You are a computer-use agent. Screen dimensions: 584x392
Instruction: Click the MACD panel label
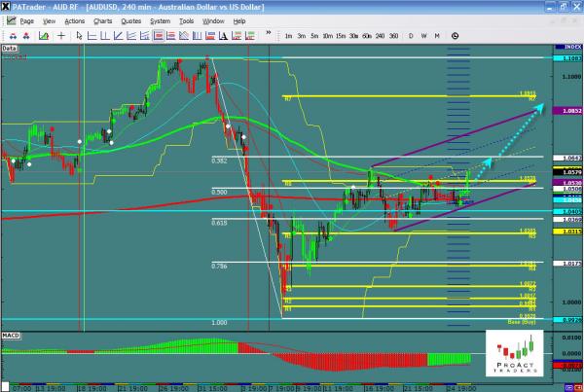coord(12,335)
